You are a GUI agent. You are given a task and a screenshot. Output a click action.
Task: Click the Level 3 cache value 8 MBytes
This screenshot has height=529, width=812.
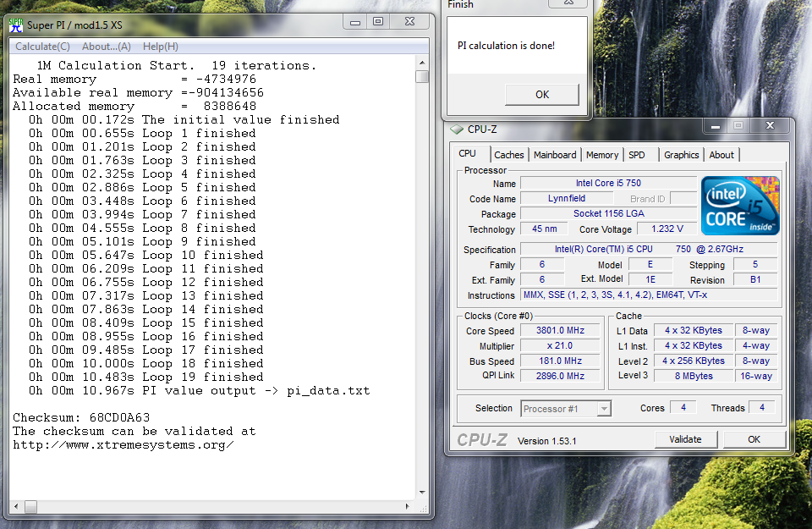694,376
